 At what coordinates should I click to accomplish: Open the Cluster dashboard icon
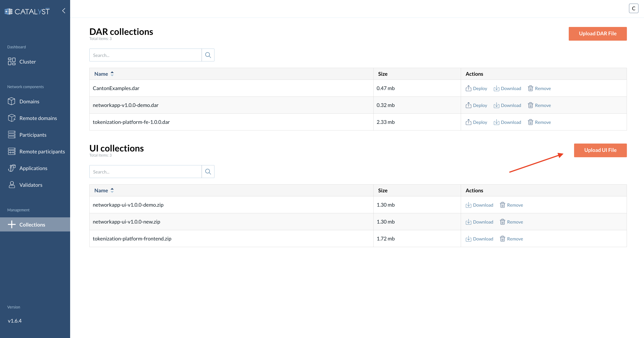point(12,61)
